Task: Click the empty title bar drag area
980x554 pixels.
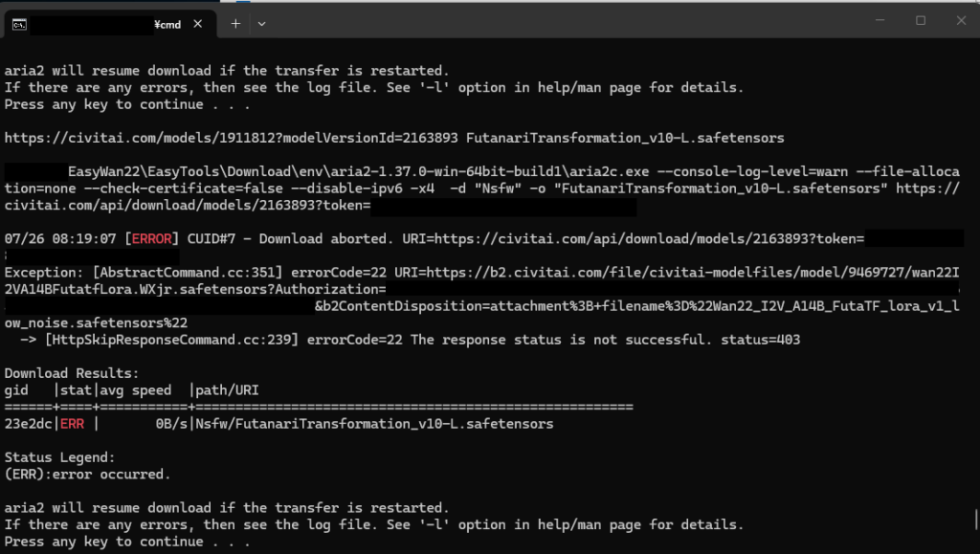Action: point(563,21)
